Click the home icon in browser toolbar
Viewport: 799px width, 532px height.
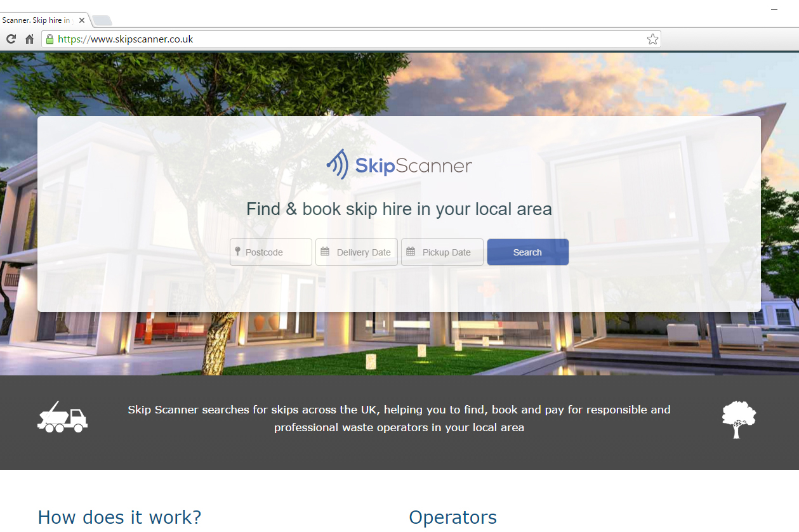point(29,39)
